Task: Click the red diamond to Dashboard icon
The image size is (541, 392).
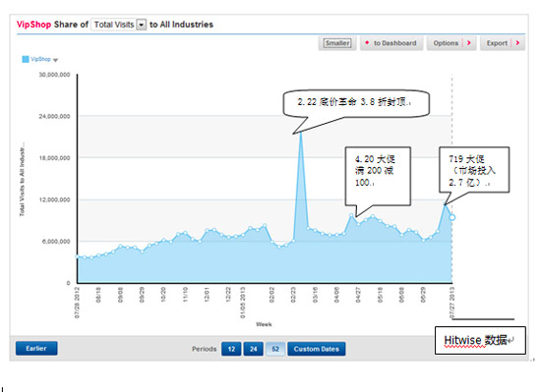Action: [x=367, y=42]
